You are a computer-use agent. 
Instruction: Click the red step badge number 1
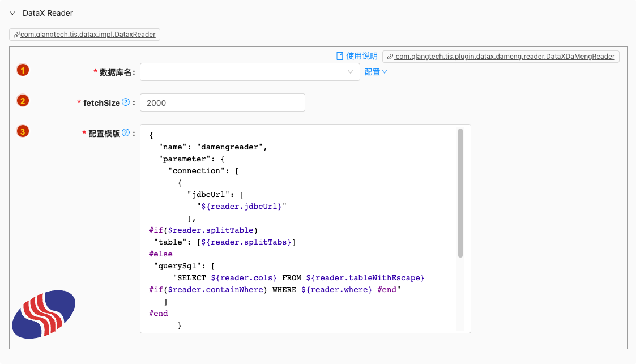click(x=23, y=70)
